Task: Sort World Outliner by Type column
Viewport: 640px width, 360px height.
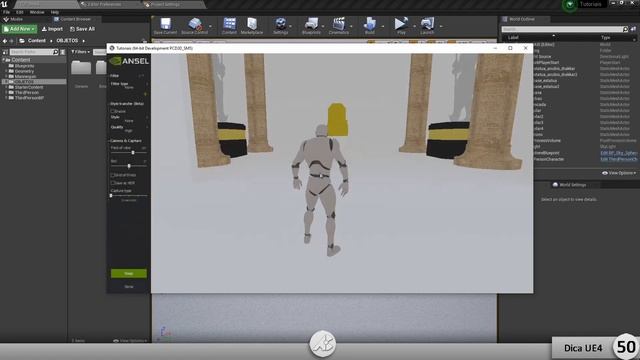Action: tap(605, 38)
